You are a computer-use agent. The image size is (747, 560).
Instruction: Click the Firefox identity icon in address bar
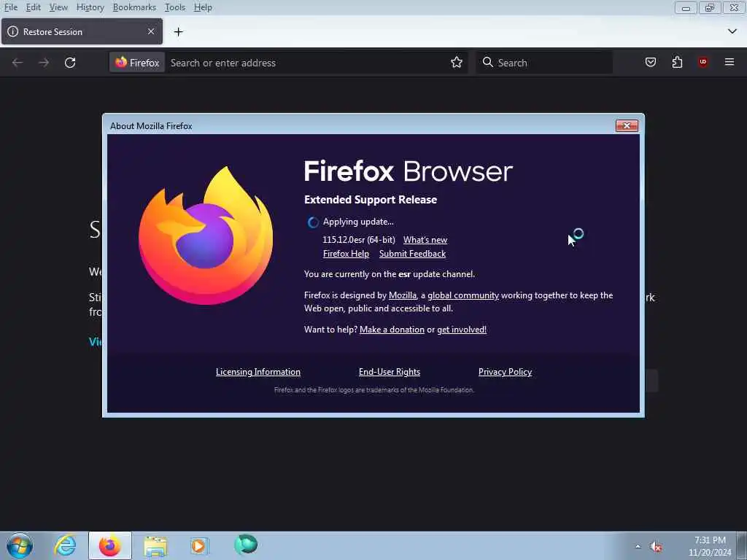click(137, 63)
